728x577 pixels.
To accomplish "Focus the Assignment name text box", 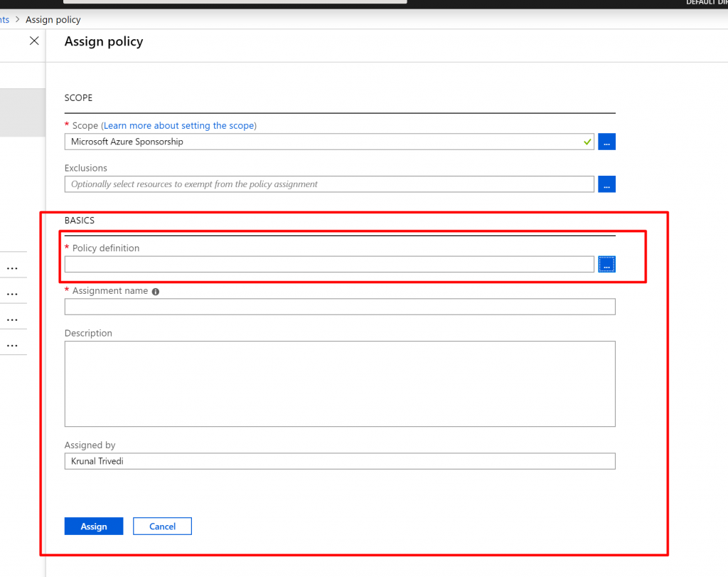I will point(339,307).
